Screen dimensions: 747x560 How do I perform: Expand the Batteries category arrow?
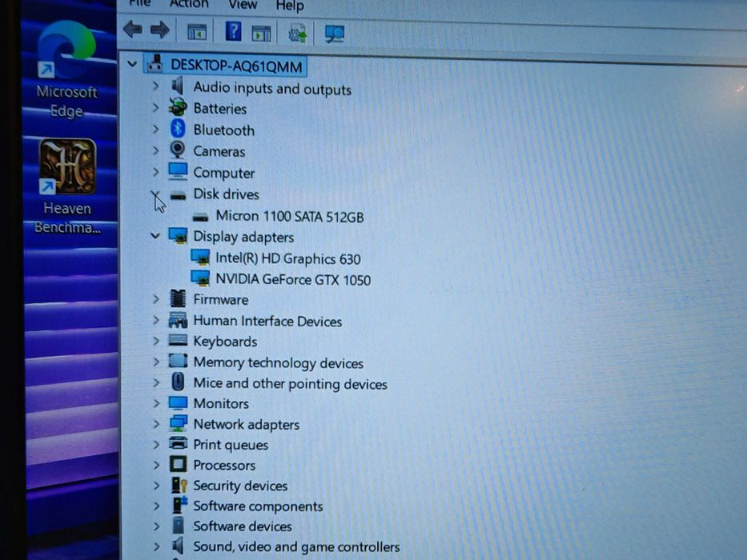tap(155, 108)
